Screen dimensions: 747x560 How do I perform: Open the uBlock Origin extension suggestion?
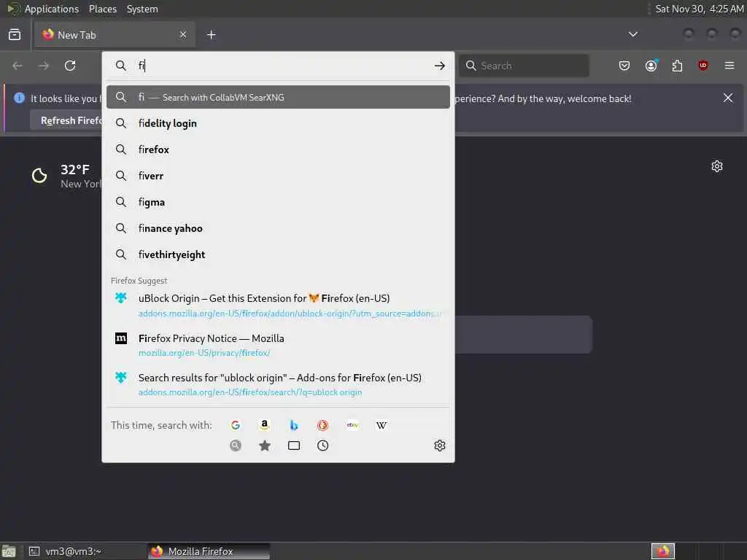[x=278, y=306]
